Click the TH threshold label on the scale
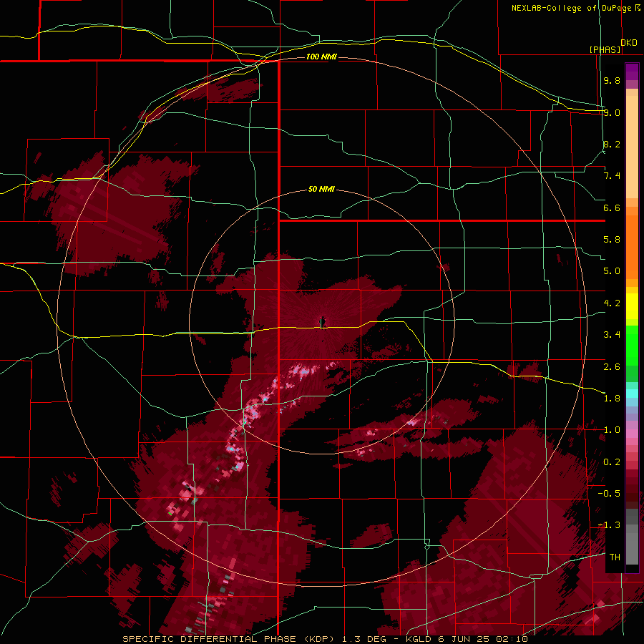Viewport: 644px width, 644px height. [615, 557]
